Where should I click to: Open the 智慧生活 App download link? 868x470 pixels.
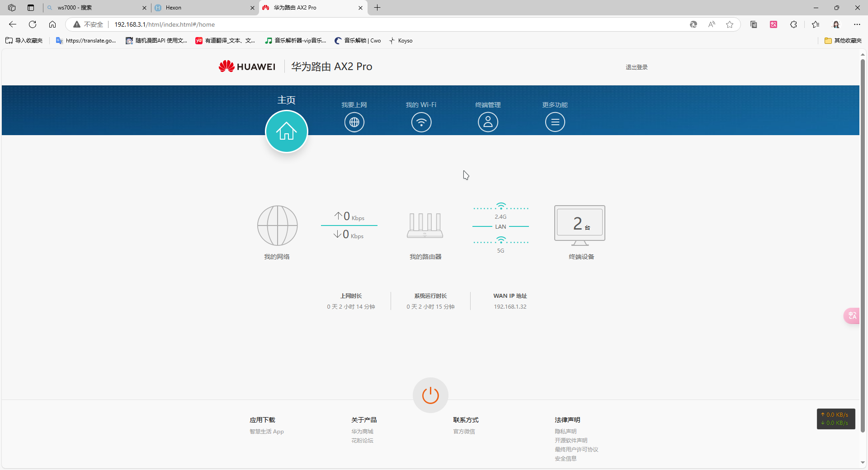click(x=267, y=432)
